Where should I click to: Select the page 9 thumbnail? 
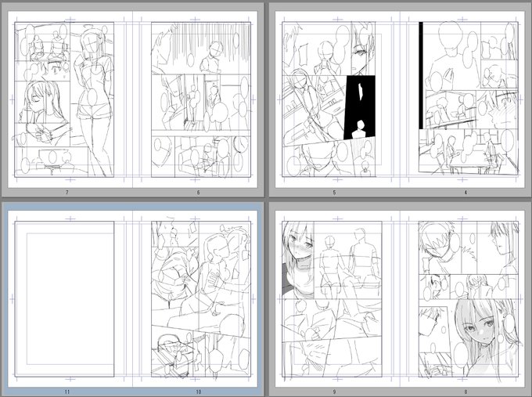click(x=338, y=299)
